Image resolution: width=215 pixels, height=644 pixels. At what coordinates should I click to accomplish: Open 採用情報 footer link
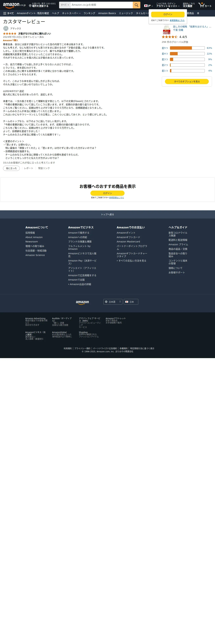(x=30, y=233)
